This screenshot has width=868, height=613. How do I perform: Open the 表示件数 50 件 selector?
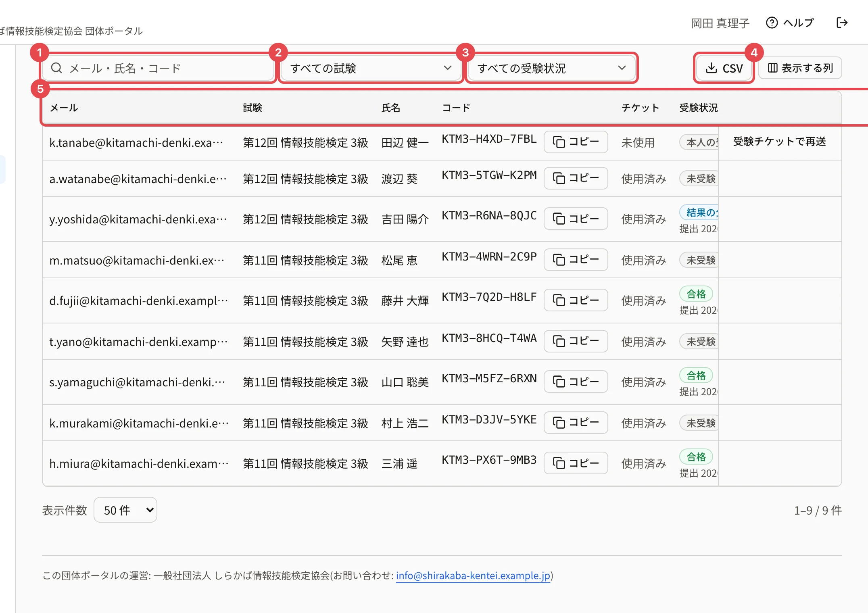click(x=125, y=510)
